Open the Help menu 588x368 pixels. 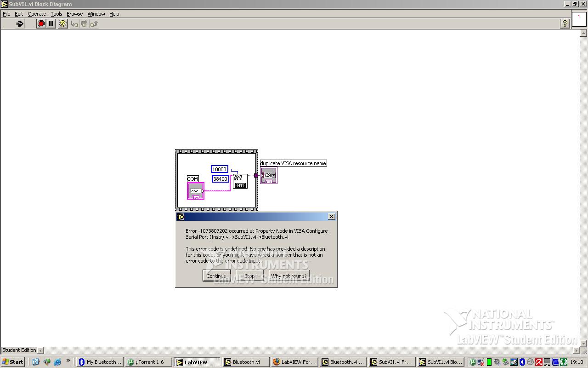[x=114, y=14]
